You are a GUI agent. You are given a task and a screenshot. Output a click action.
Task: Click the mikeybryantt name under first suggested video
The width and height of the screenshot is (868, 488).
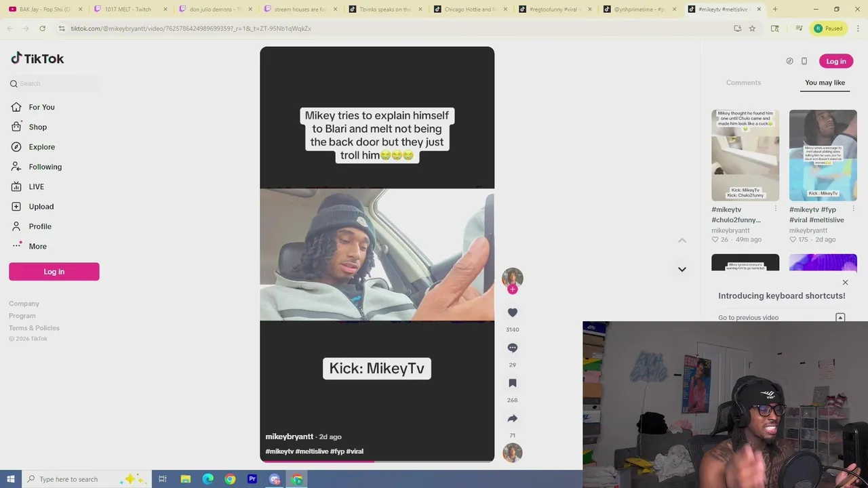coord(731,230)
